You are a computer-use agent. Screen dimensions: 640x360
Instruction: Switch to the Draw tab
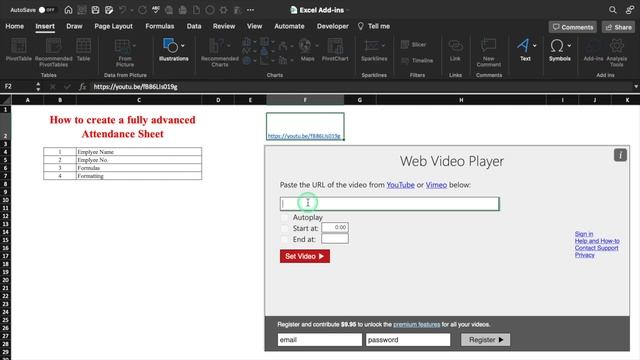(x=74, y=26)
